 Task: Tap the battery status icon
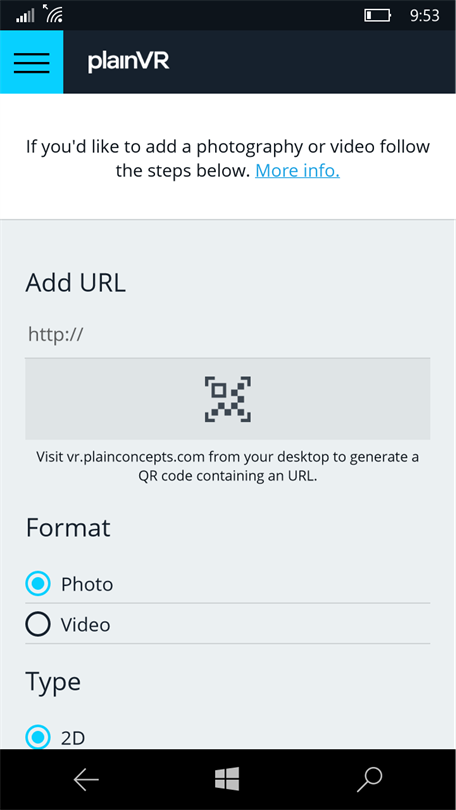(x=378, y=15)
